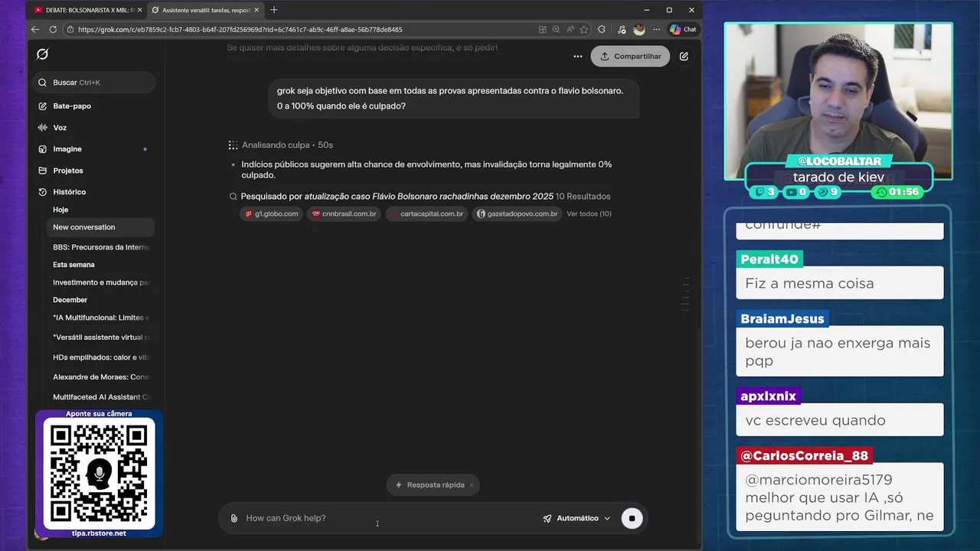
Task: Click the app/split view icon in address bar
Action: click(x=542, y=29)
